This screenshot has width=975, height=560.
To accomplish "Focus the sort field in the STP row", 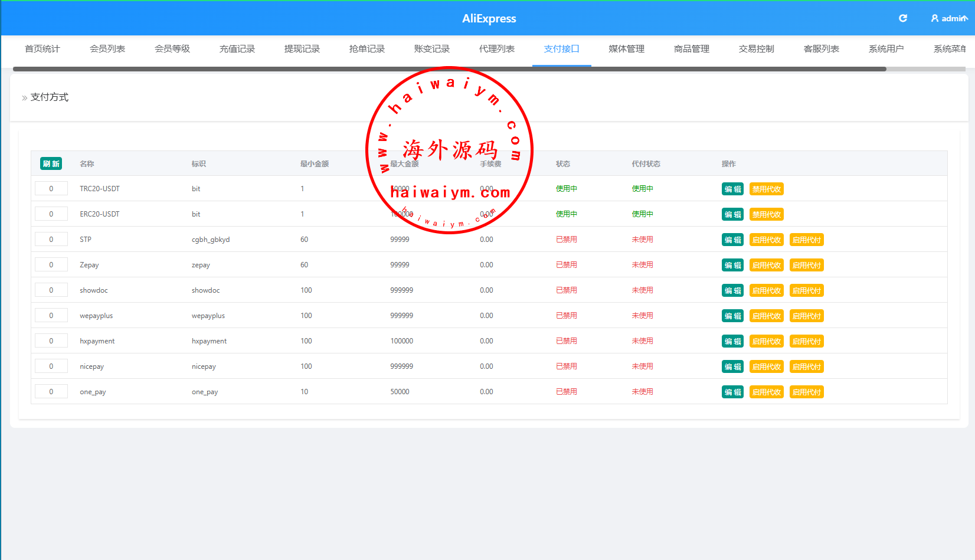I will click(51, 240).
